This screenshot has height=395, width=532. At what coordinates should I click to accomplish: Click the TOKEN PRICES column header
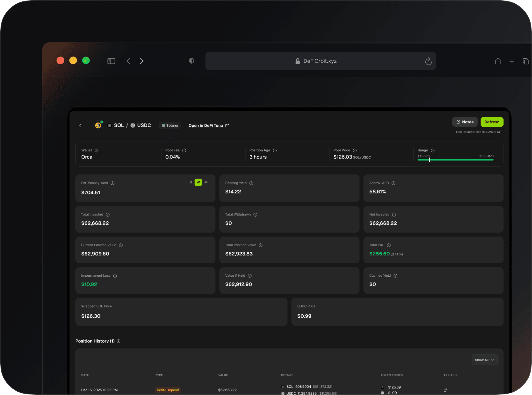click(392, 375)
